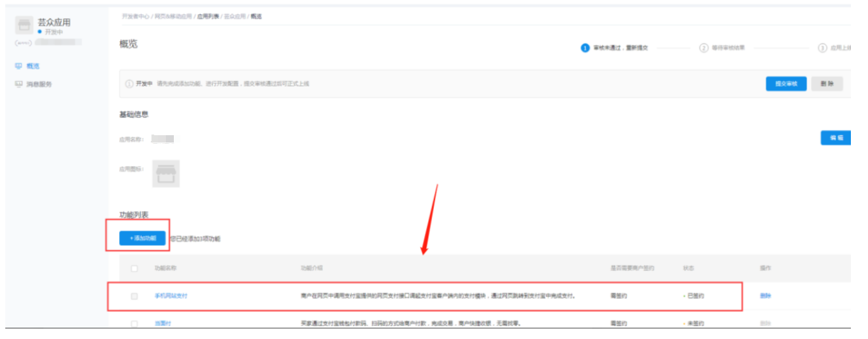Screen dimensions: 868x339
Task: Click the step 3 circle indicator
Action: [x=822, y=48]
